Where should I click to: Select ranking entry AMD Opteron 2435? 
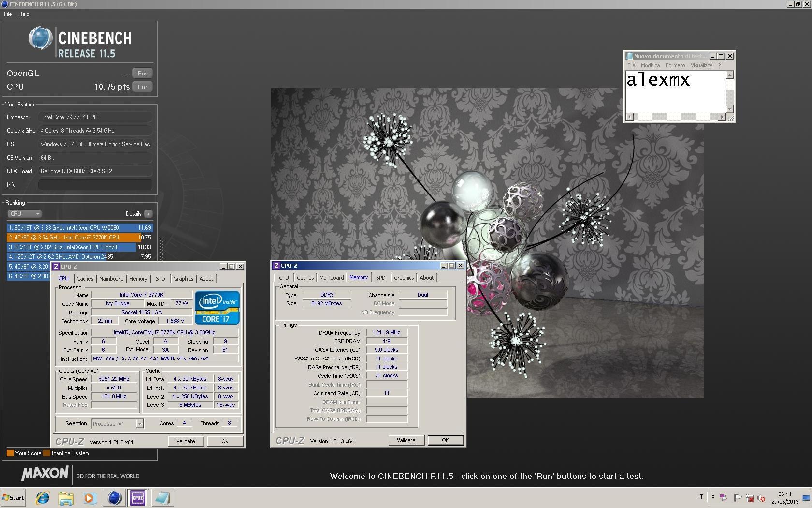(x=80, y=257)
